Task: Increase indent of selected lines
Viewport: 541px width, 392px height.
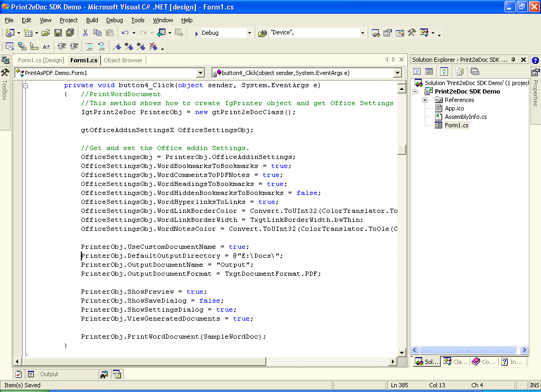Action: point(74,46)
